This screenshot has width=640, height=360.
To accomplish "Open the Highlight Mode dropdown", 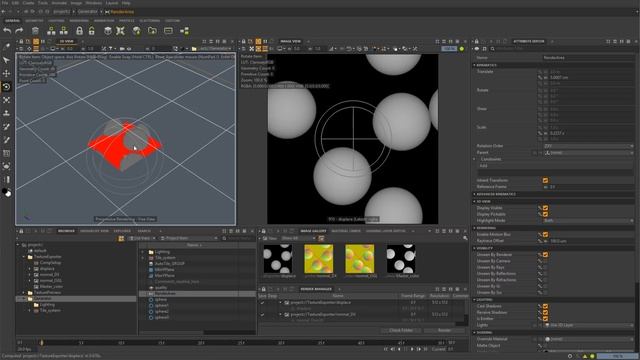I will [588, 220].
